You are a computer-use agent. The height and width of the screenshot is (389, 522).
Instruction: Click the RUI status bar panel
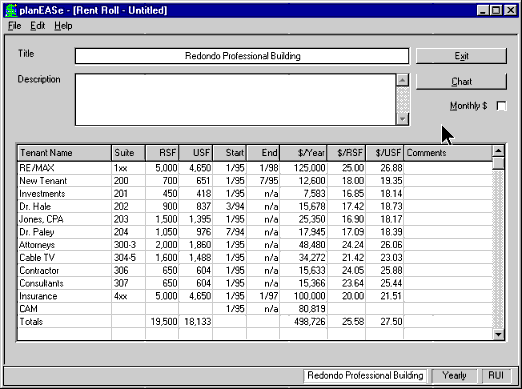pyautogui.click(x=496, y=376)
